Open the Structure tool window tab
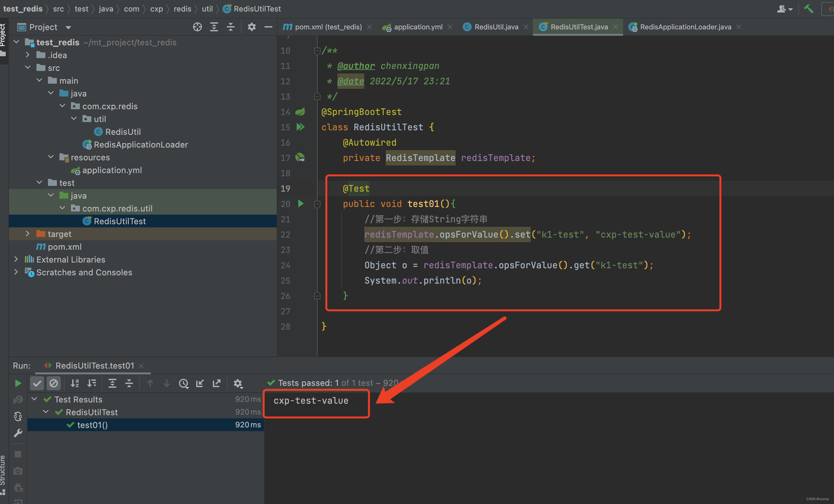Image resolution: width=834 pixels, height=504 pixels. pos(4,475)
